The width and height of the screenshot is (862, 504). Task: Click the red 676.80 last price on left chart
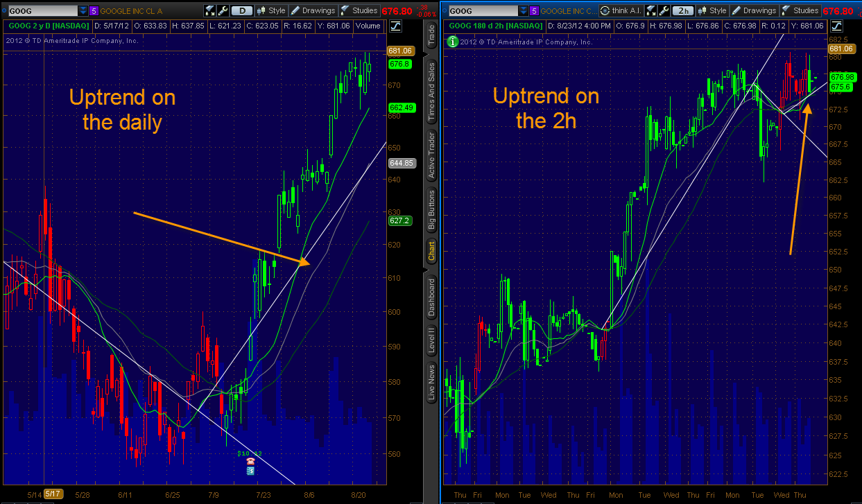(396, 11)
